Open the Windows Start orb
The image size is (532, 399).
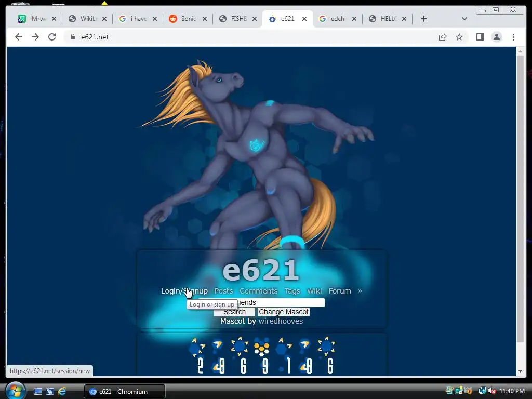pos(16,391)
